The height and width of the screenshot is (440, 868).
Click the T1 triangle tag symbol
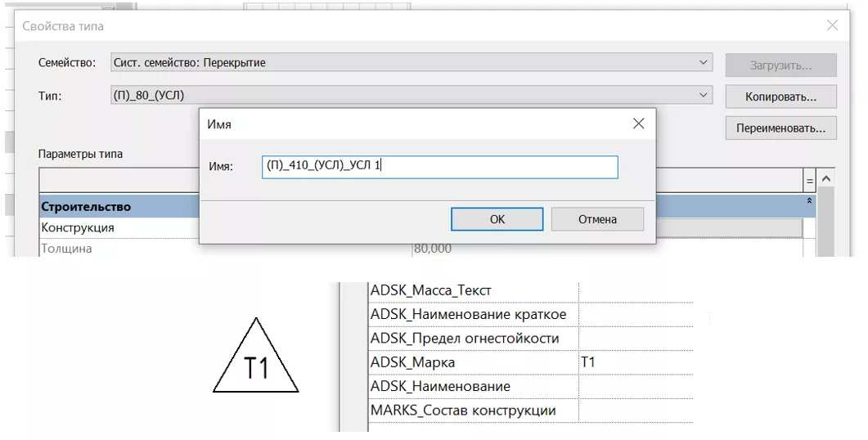[x=256, y=361]
